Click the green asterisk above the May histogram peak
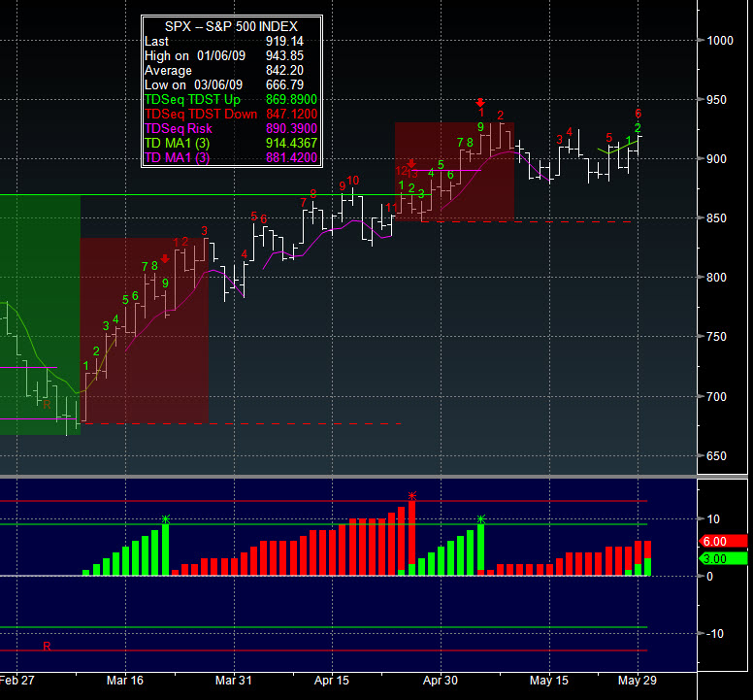Screen dimensions: 753x700 tap(481, 518)
